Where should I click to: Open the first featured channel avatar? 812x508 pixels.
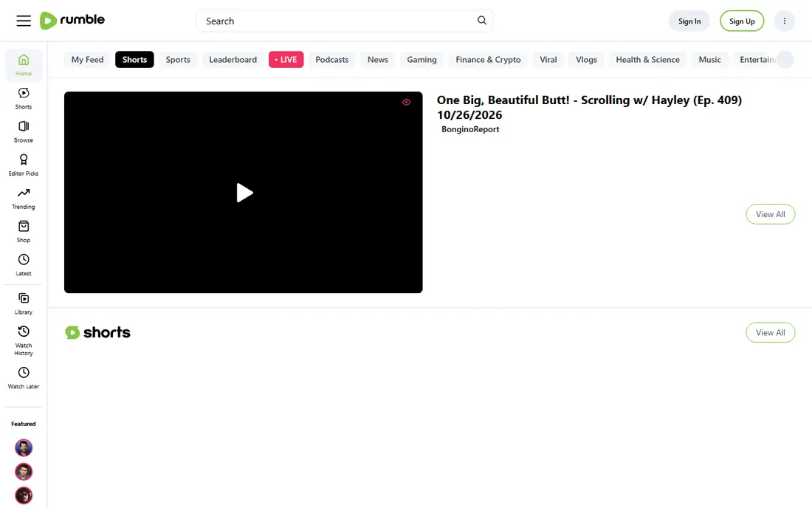coord(24,447)
